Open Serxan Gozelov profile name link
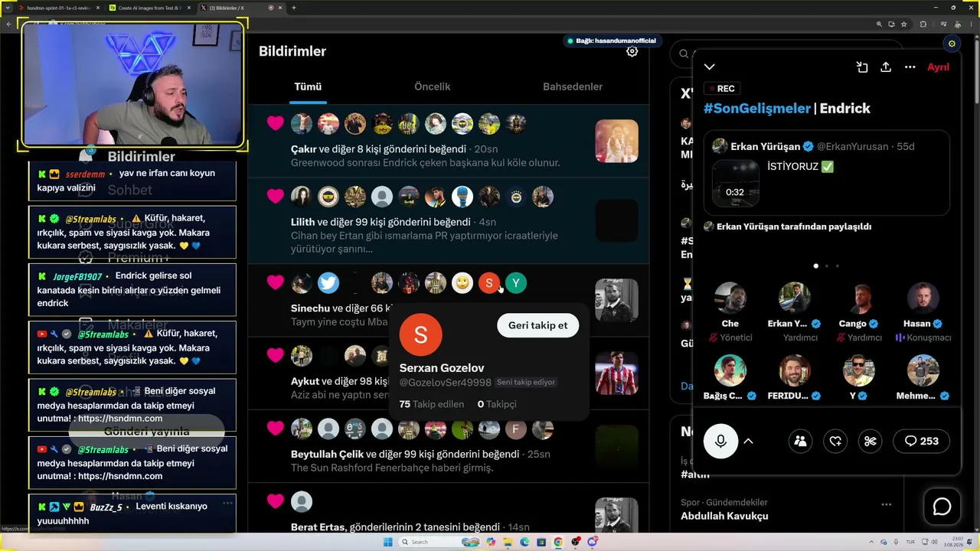The width and height of the screenshot is (980, 551). (442, 368)
